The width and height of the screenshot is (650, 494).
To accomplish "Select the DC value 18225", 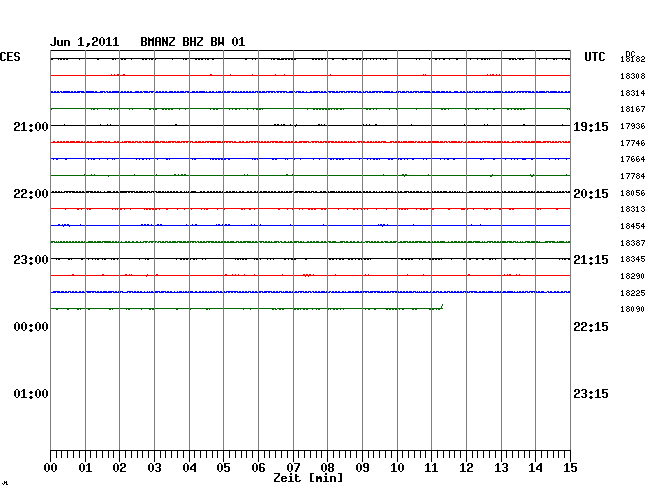I will point(633,293).
